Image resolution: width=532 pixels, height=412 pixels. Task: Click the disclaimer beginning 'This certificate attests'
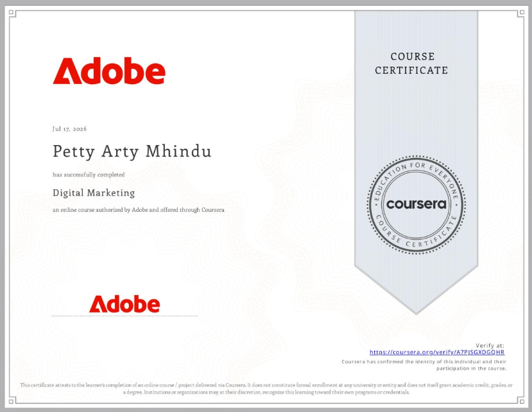coord(266,389)
